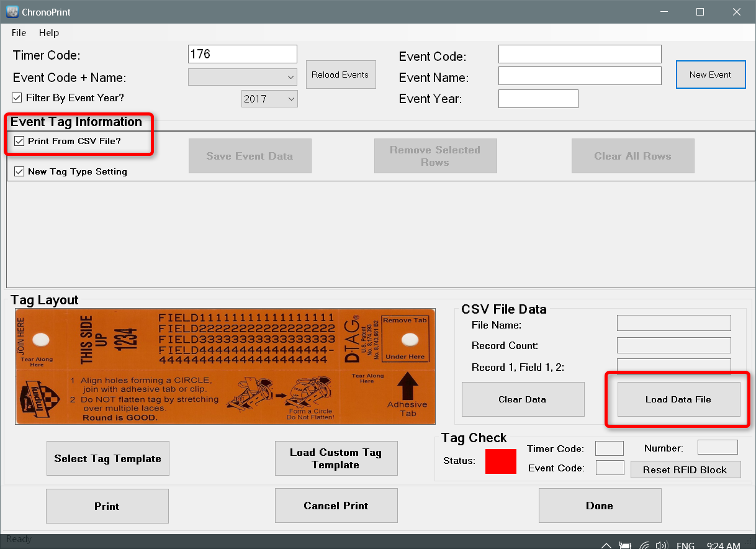Click the Clear Data button
The image size is (756, 549).
(523, 399)
